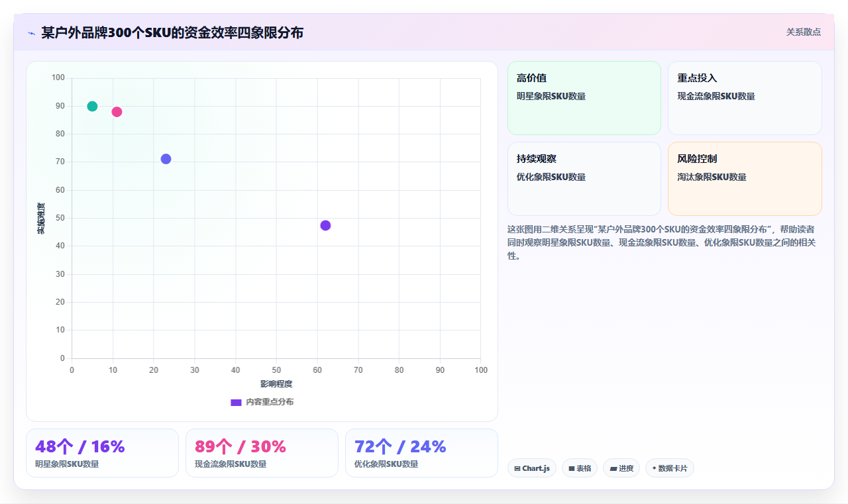Image resolution: width=848 pixels, height=504 pixels.
Task: Click the Chart.js tag
Action: (x=532, y=468)
